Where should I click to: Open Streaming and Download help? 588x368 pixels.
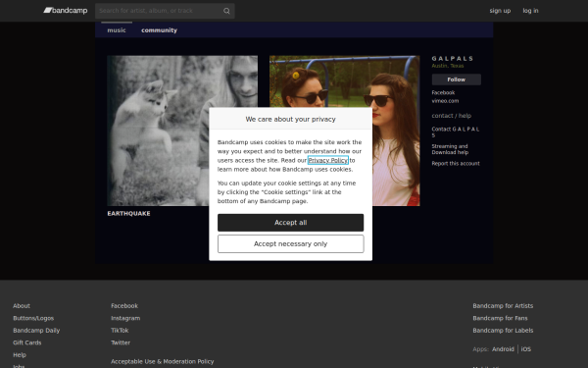(450, 149)
